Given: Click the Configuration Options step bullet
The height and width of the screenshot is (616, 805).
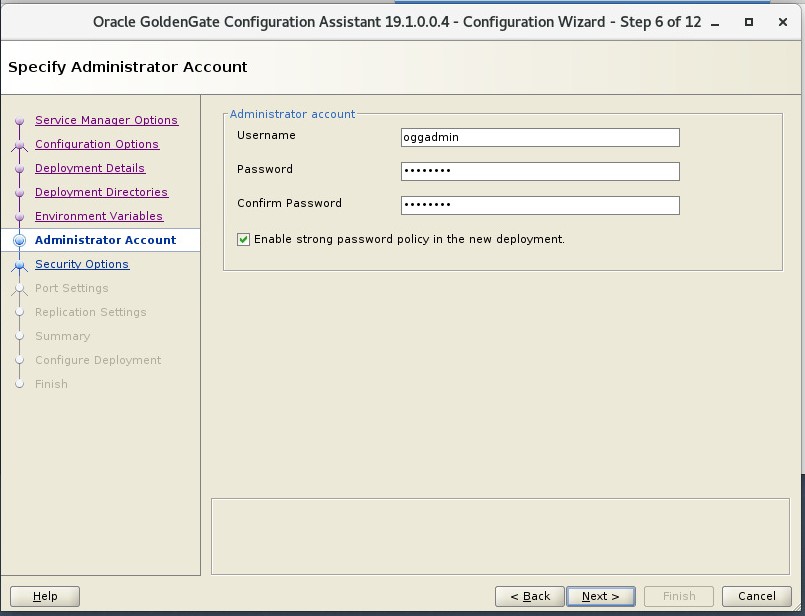Looking at the screenshot, I should pos(20,145).
